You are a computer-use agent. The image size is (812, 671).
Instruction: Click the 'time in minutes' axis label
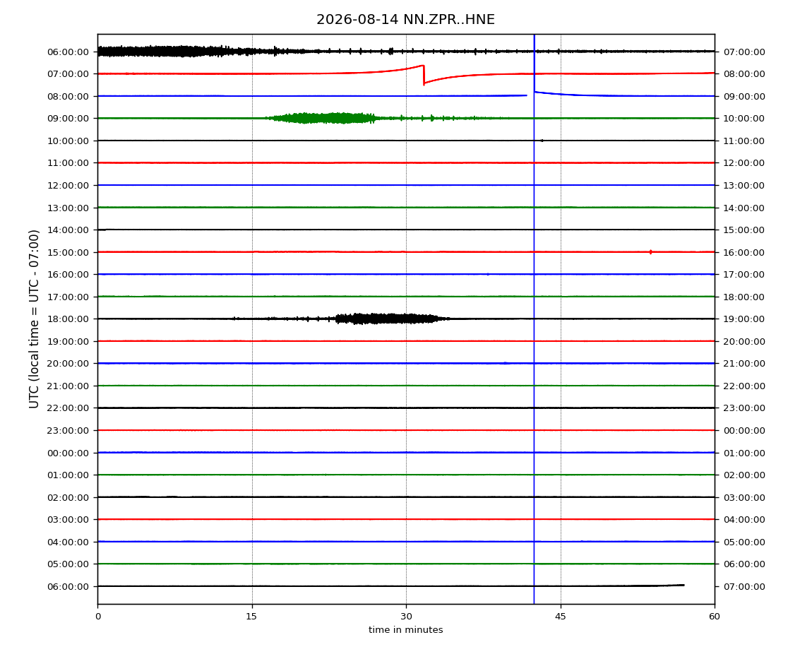point(405,630)
